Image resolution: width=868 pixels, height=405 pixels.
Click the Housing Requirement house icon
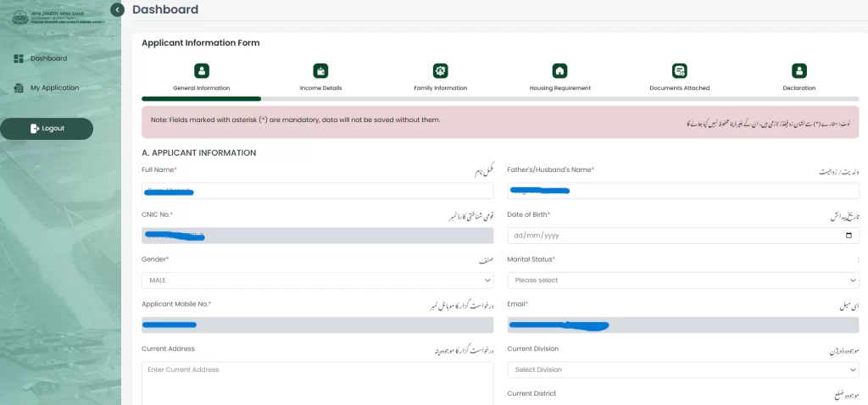coord(559,71)
